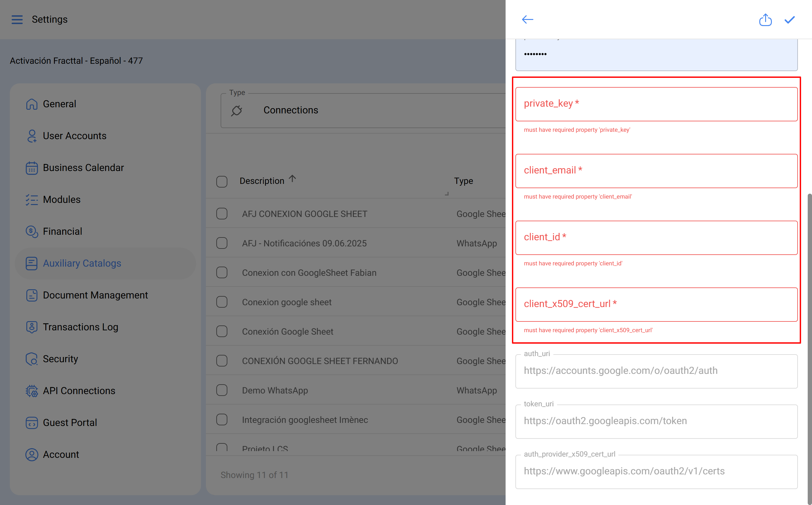Check the select-all checkbox in table header
This screenshot has height=505, width=812.
coord(222,181)
